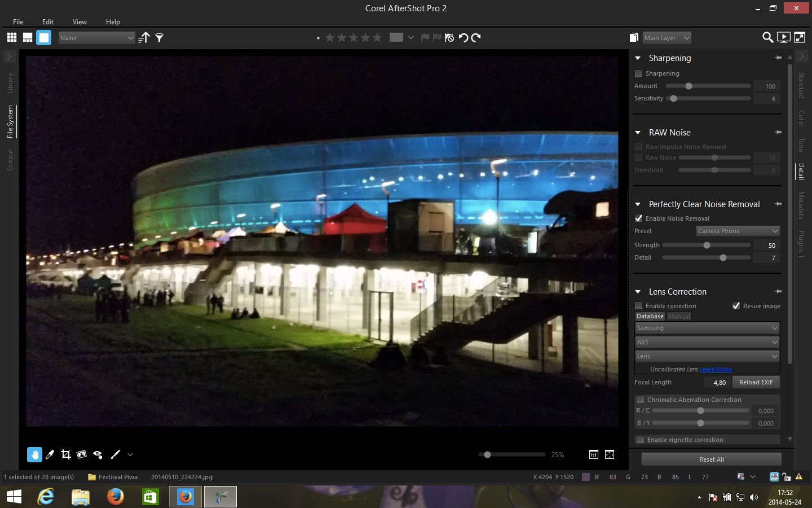Collapse the RAW Noise section
Screen dimensions: 812x508
(638, 133)
